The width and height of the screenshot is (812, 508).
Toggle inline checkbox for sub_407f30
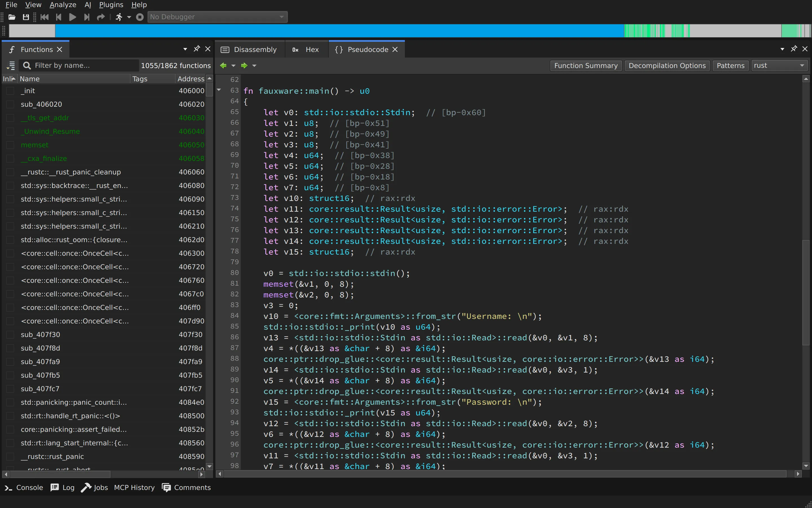tap(10, 335)
